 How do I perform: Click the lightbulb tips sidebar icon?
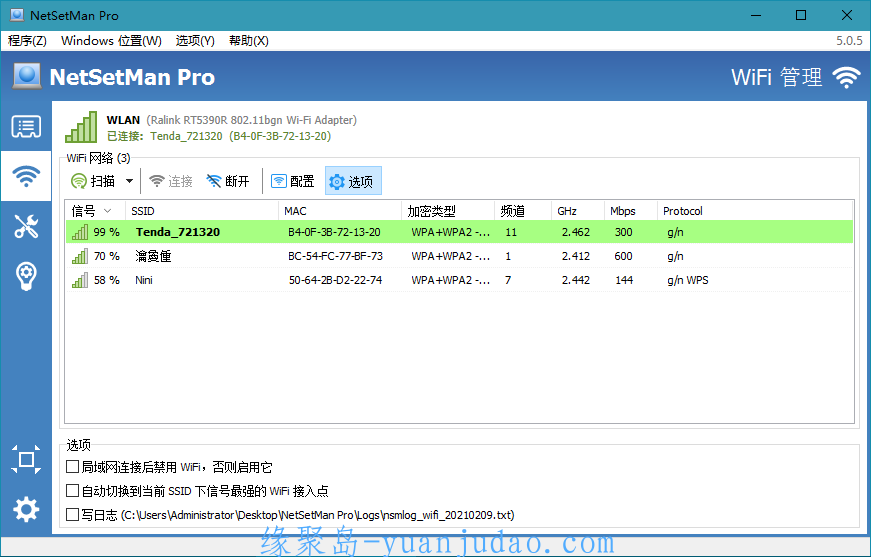click(x=26, y=276)
